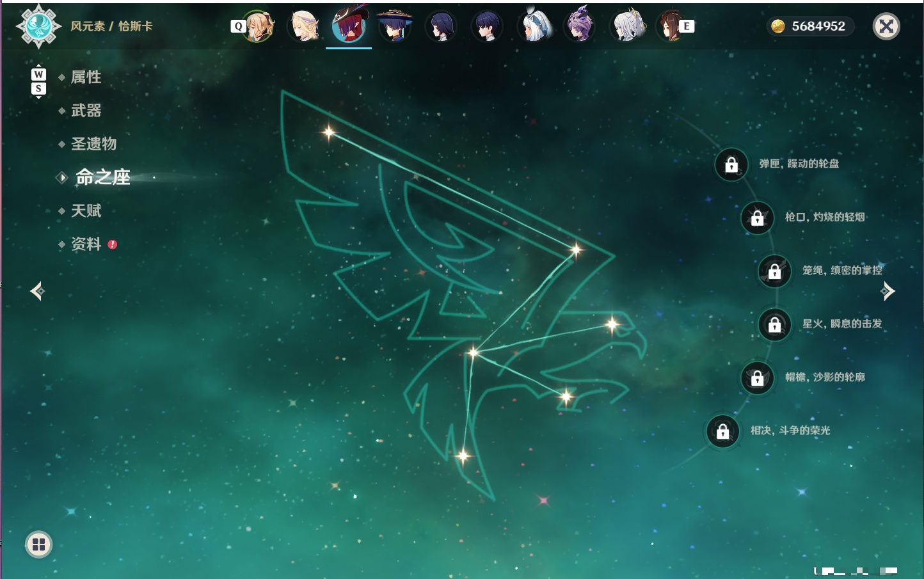
Task: Open the 属性 attributes tab
Action: pyautogui.click(x=86, y=77)
